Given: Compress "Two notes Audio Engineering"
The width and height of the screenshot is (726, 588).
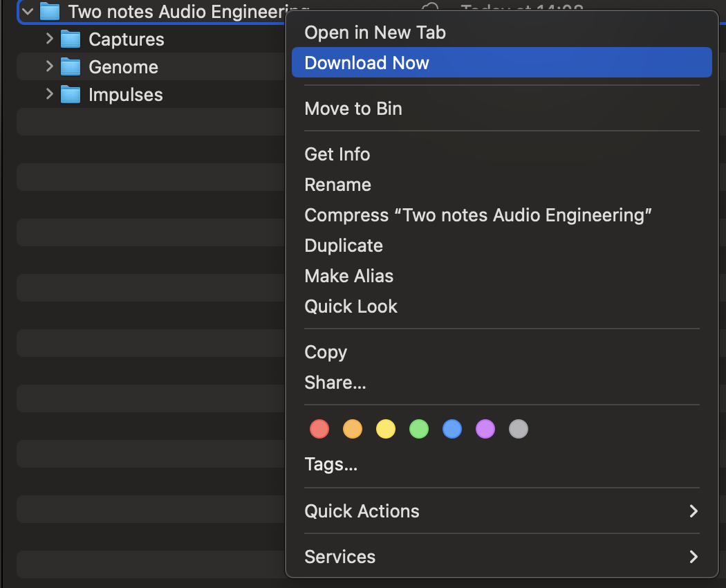Looking at the screenshot, I should (502, 215).
